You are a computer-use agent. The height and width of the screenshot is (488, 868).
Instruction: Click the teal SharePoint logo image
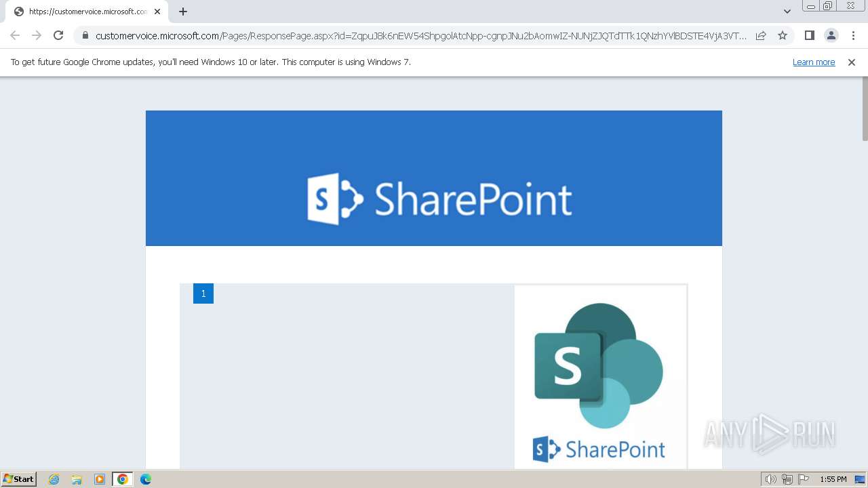click(600, 377)
